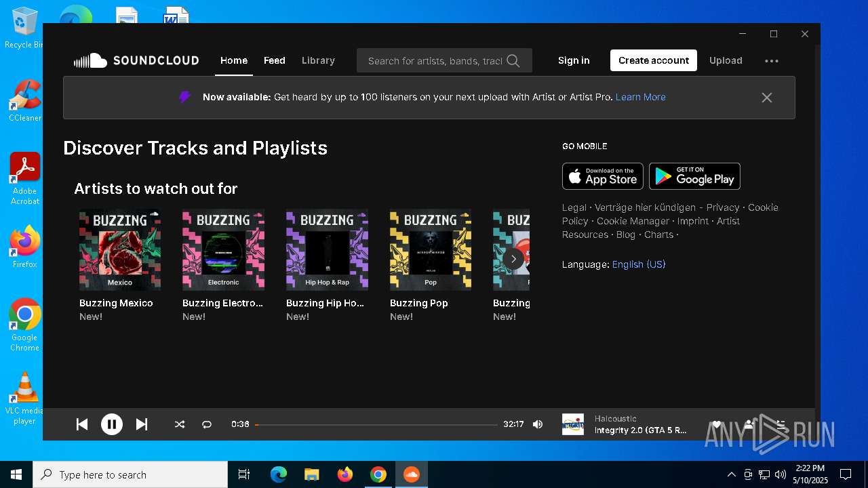Switch to the Feed tab

274,60
